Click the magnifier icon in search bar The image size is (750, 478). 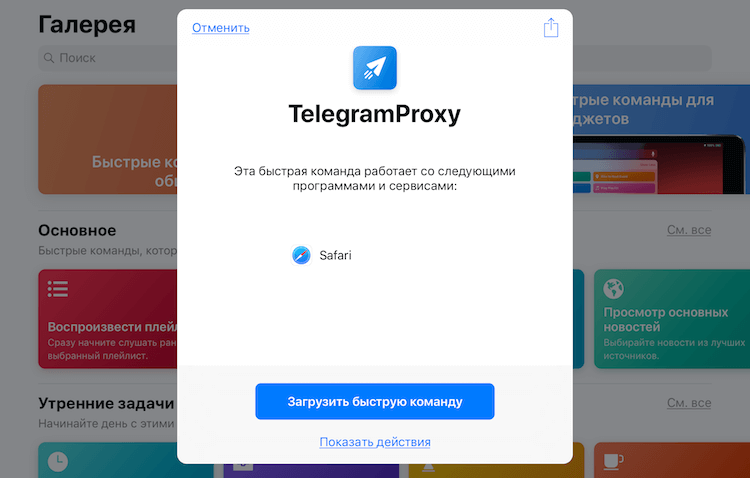pos(49,58)
